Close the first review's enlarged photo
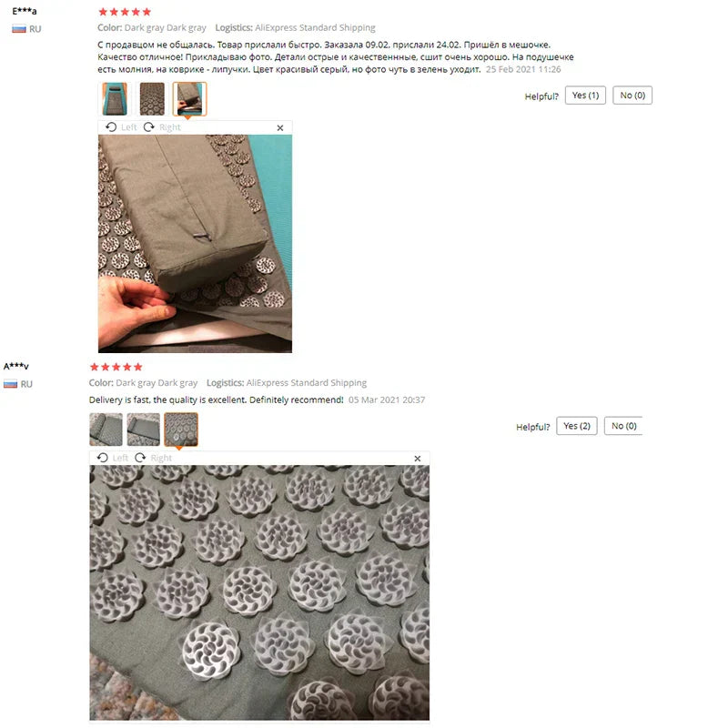The height and width of the screenshot is (728, 728). click(x=280, y=127)
